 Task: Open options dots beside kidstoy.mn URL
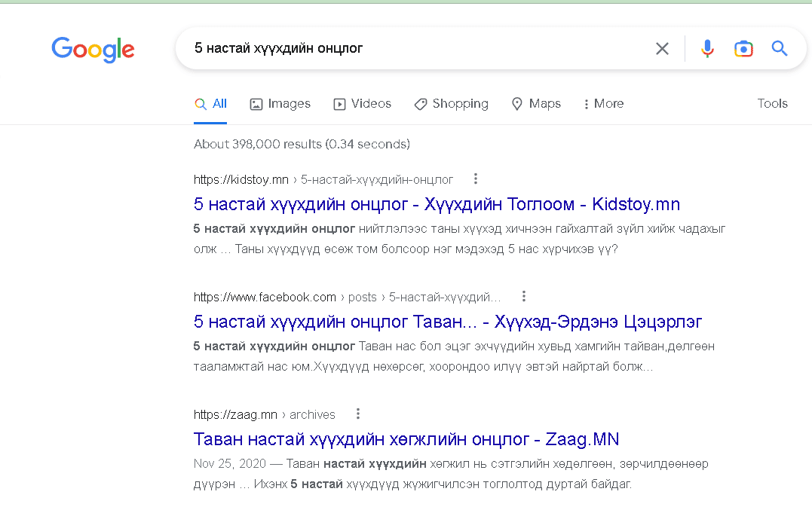click(476, 179)
